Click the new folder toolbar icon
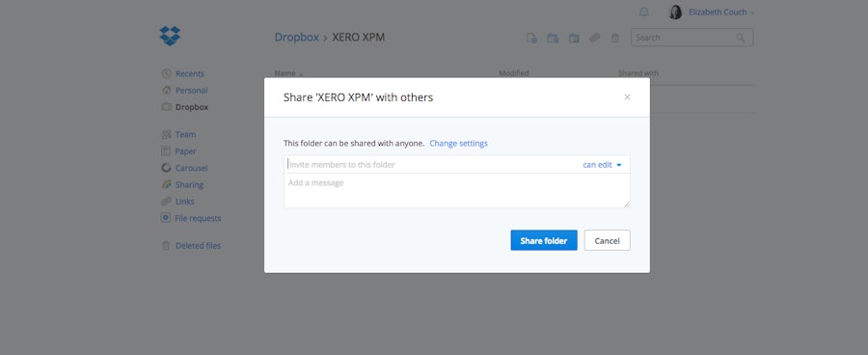Image resolution: width=868 pixels, height=355 pixels. (x=553, y=38)
